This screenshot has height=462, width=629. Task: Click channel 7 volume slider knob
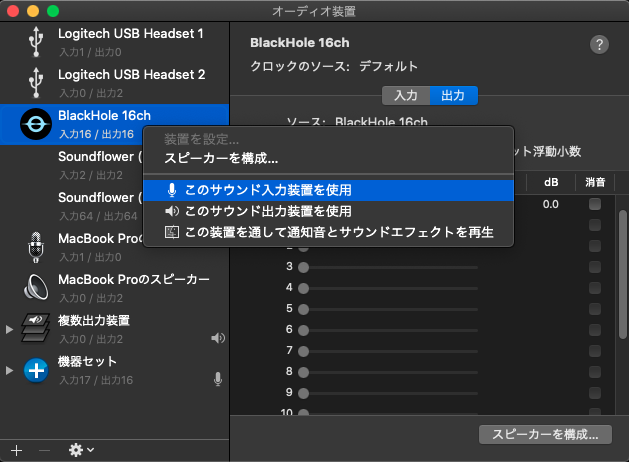click(304, 351)
